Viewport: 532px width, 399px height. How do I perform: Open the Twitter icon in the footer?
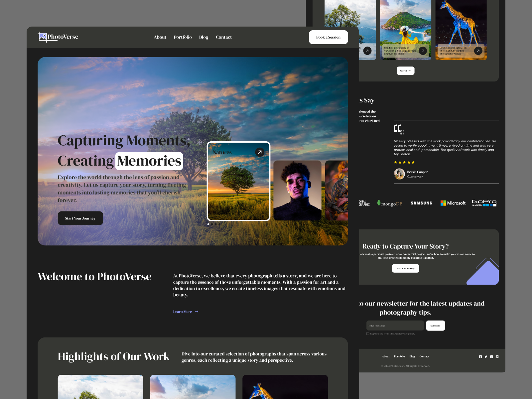(x=486, y=356)
